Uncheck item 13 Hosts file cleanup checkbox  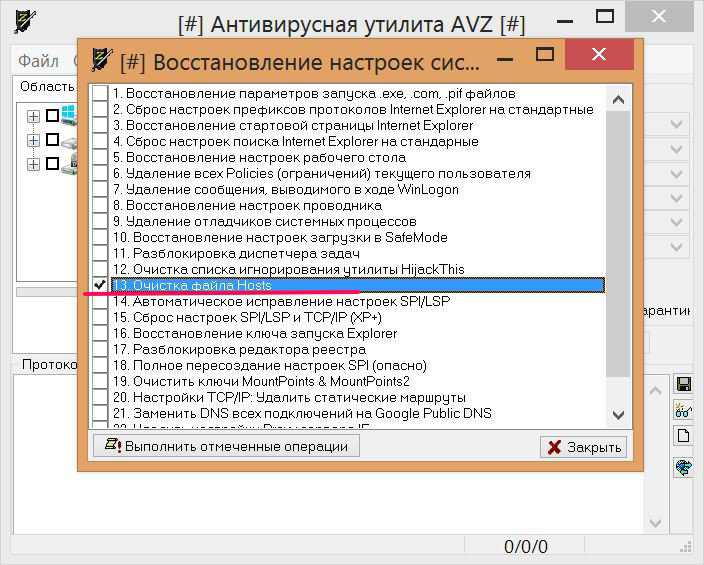click(100, 285)
